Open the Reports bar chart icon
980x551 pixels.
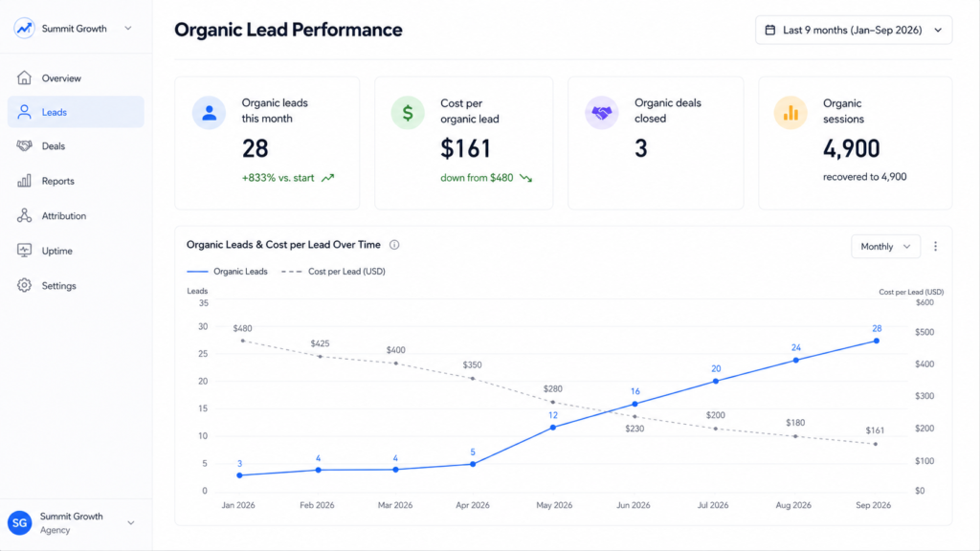24,181
